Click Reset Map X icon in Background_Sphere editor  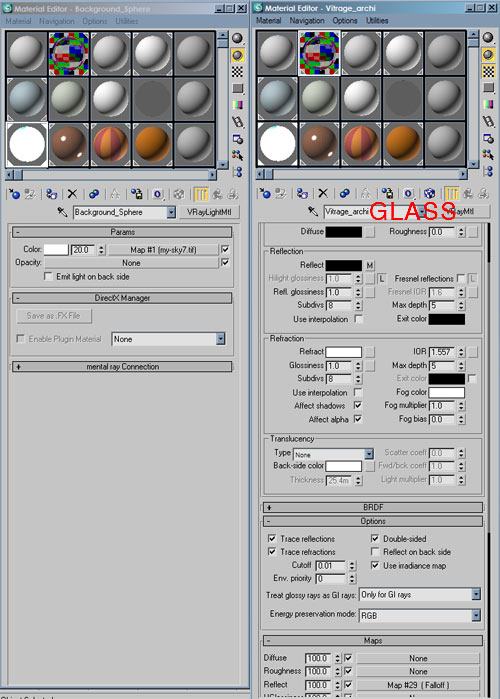pos(72,194)
